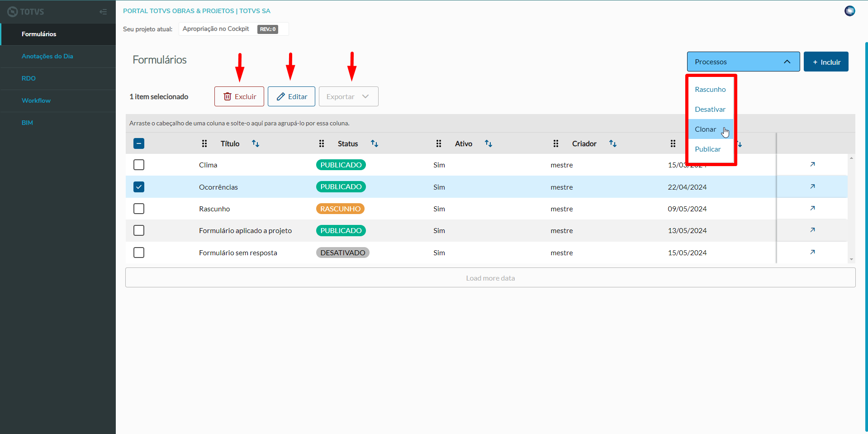Check the Clima row checkbox
This screenshot has width=868, height=434.
click(139, 165)
